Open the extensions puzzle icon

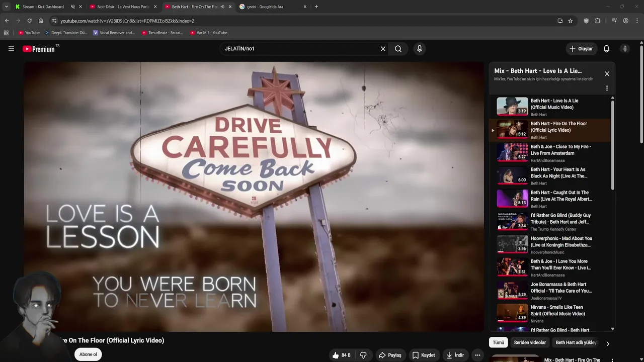pos(598,21)
